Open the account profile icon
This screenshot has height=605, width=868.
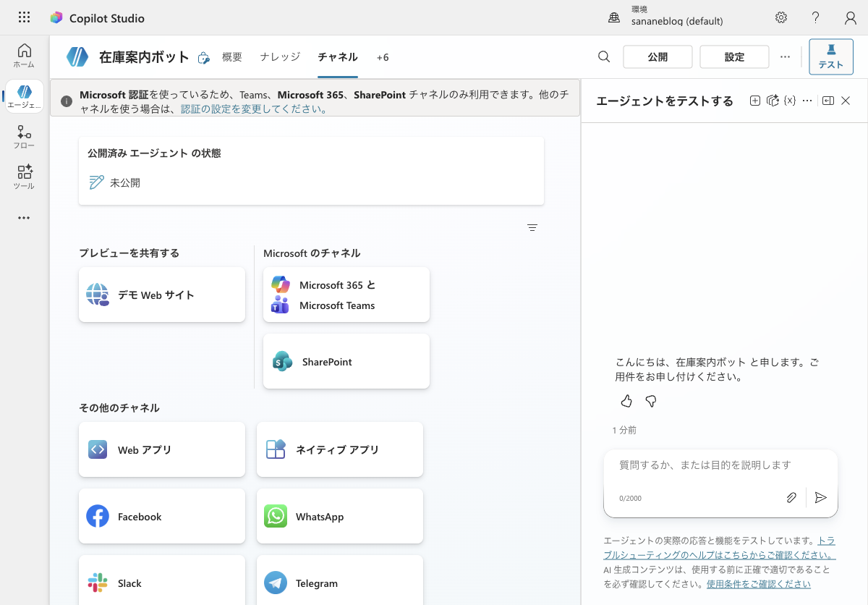coord(851,17)
